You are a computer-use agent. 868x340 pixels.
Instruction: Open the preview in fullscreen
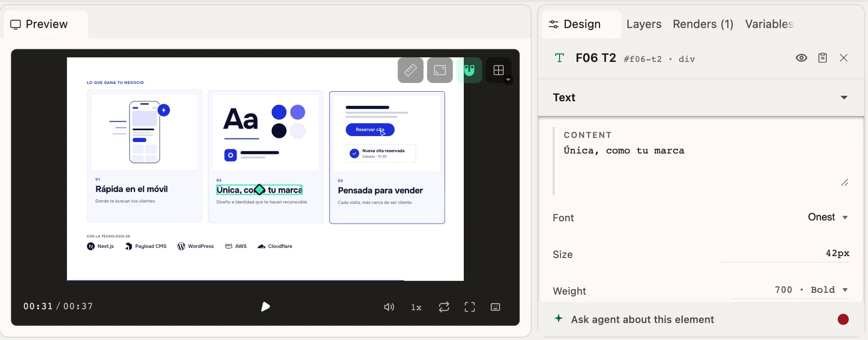click(x=470, y=307)
